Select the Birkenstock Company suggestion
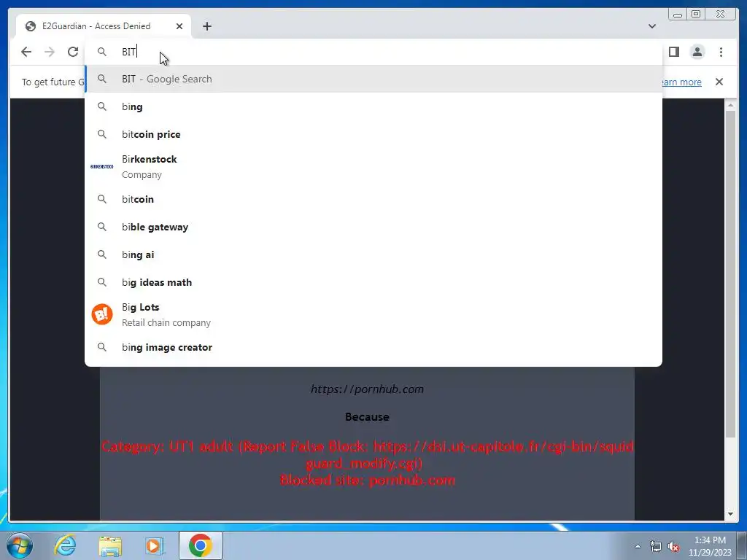The image size is (747, 560). pyautogui.click(x=373, y=167)
